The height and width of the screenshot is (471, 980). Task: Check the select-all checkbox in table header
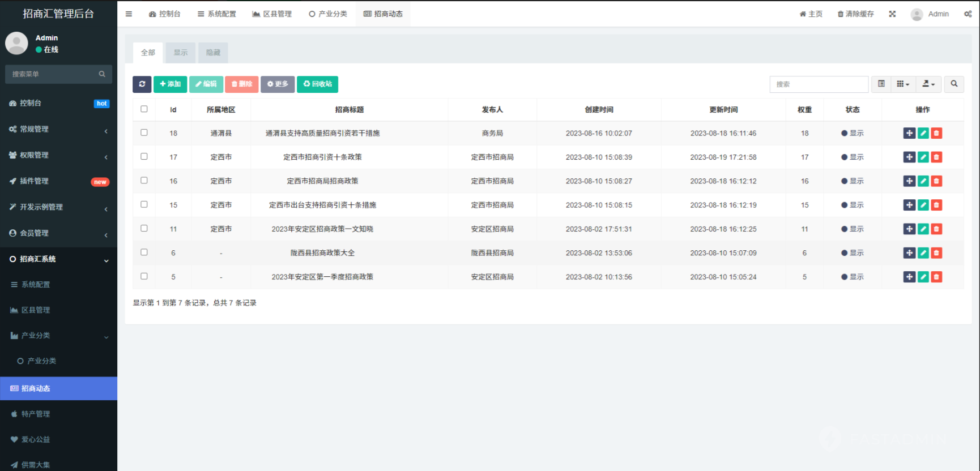[x=144, y=109]
